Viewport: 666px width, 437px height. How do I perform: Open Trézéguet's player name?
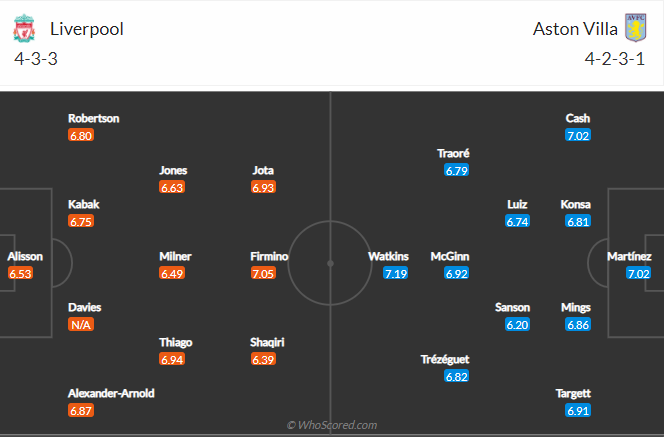444,359
